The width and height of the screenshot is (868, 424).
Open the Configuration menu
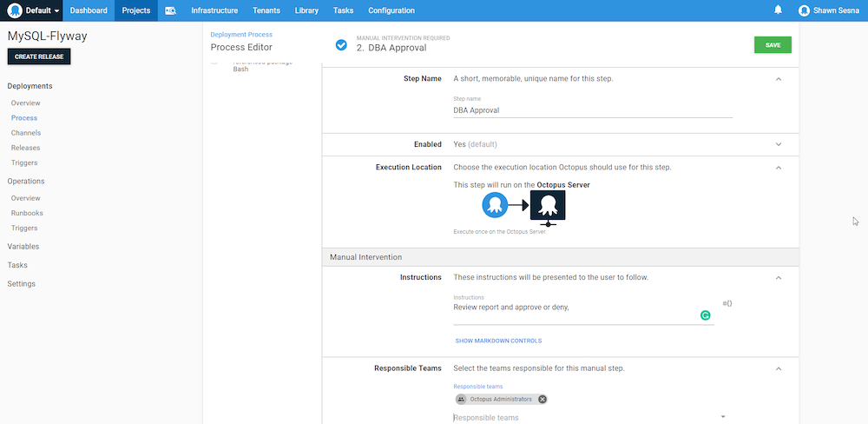point(391,10)
